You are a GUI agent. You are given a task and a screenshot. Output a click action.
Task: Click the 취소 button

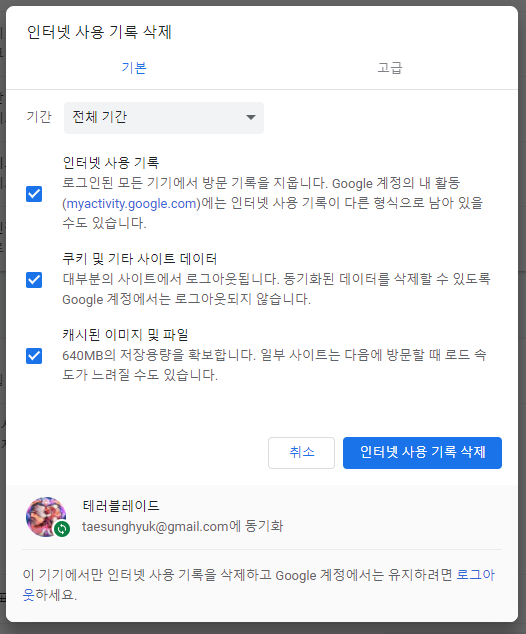[x=301, y=452]
